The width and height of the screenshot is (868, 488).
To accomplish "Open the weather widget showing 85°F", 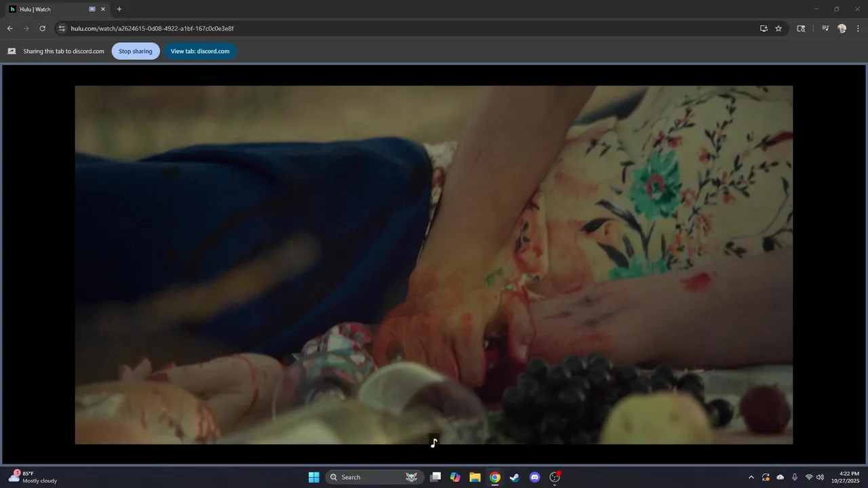I will [x=33, y=477].
